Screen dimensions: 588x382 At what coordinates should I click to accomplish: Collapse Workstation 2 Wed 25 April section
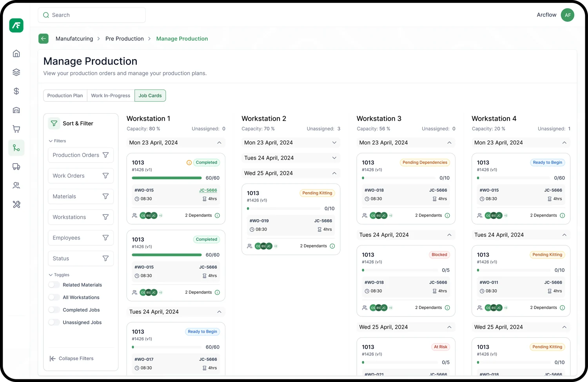point(334,173)
